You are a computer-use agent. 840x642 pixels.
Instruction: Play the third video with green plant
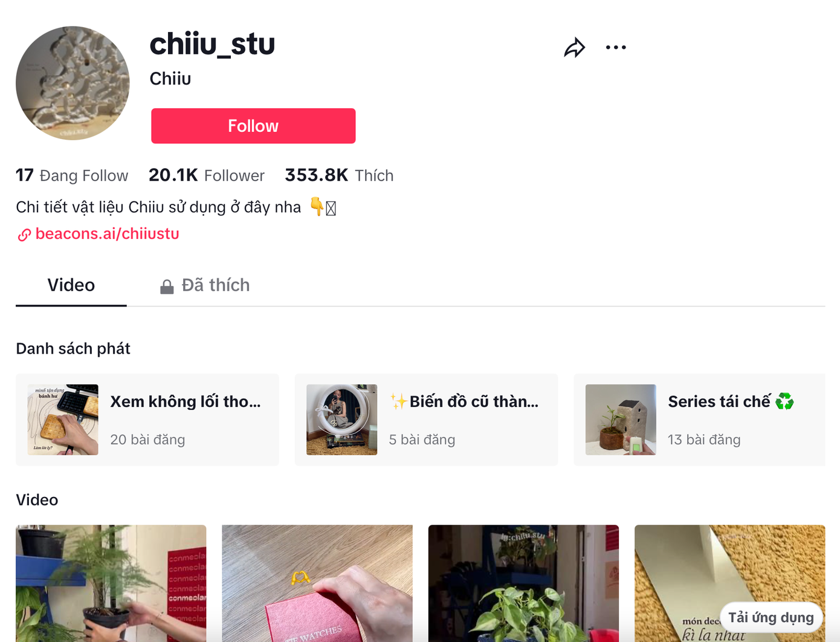click(523, 583)
